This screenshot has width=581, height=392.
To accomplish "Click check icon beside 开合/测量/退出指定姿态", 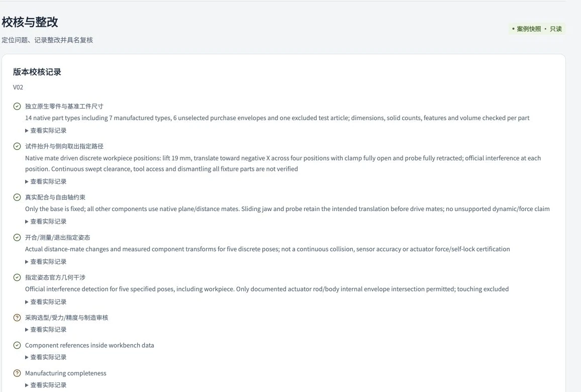I will pyautogui.click(x=17, y=238).
